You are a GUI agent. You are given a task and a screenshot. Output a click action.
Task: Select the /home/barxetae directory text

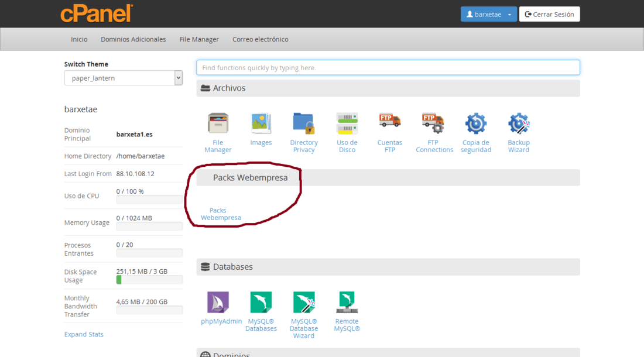(141, 156)
